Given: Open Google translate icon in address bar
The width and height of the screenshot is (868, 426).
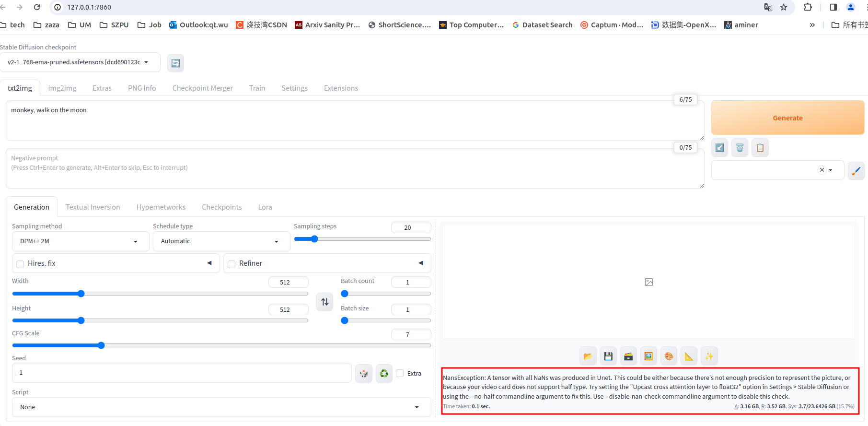Looking at the screenshot, I should (768, 7).
